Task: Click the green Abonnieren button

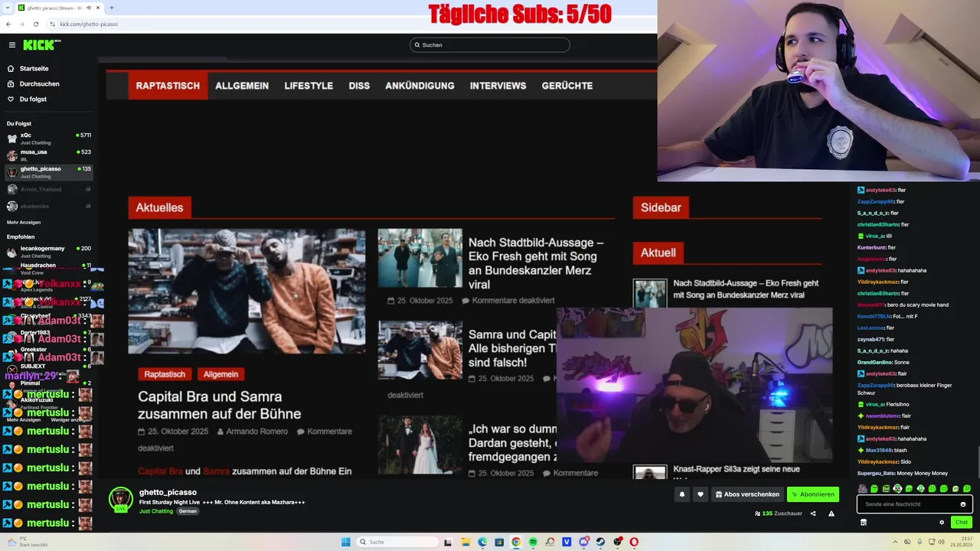Action: [x=813, y=494]
